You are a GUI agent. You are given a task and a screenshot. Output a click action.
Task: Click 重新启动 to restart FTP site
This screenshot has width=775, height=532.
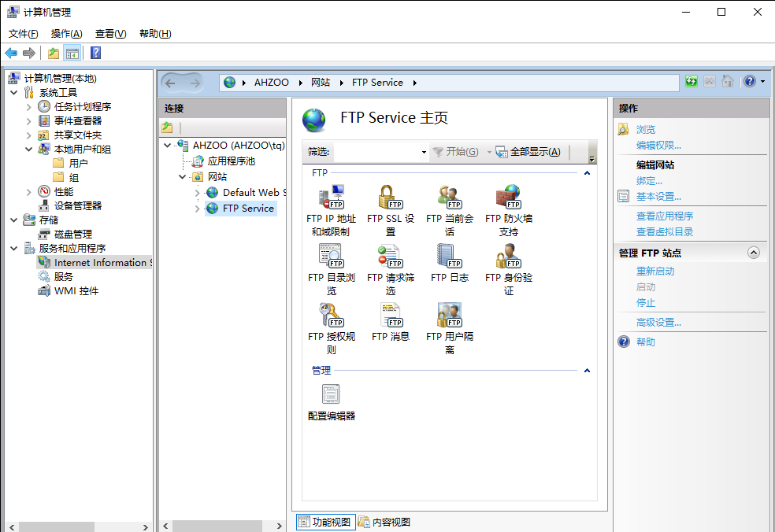tap(655, 272)
